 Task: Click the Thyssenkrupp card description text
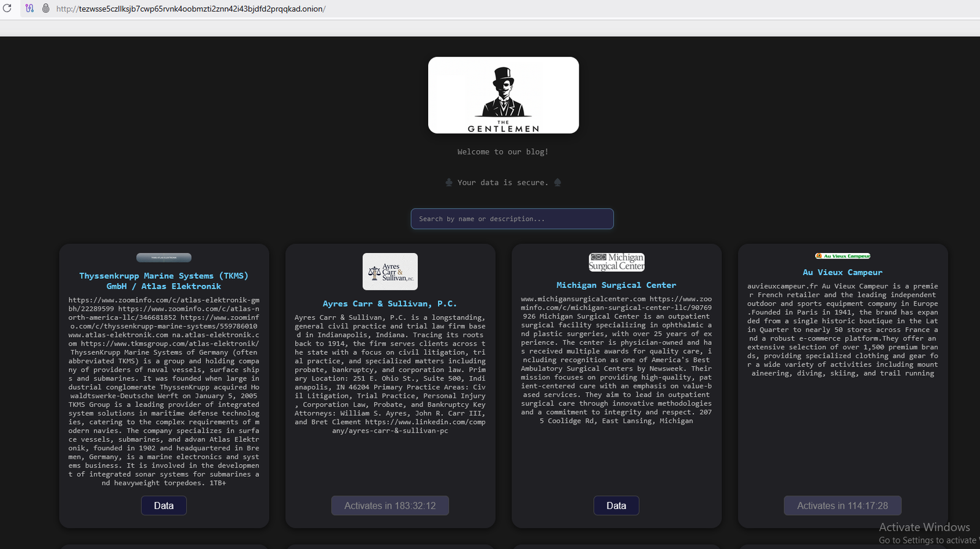click(164, 392)
